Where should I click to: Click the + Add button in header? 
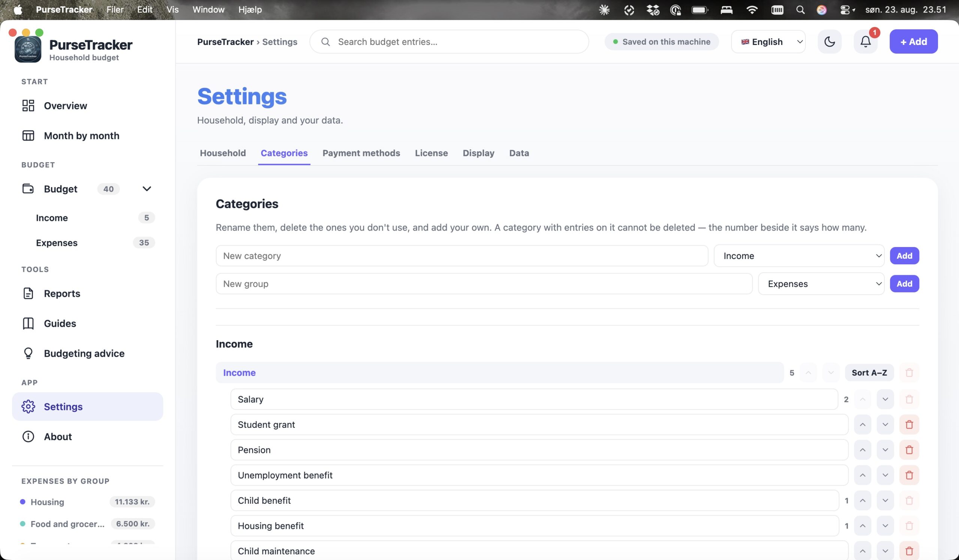(913, 42)
